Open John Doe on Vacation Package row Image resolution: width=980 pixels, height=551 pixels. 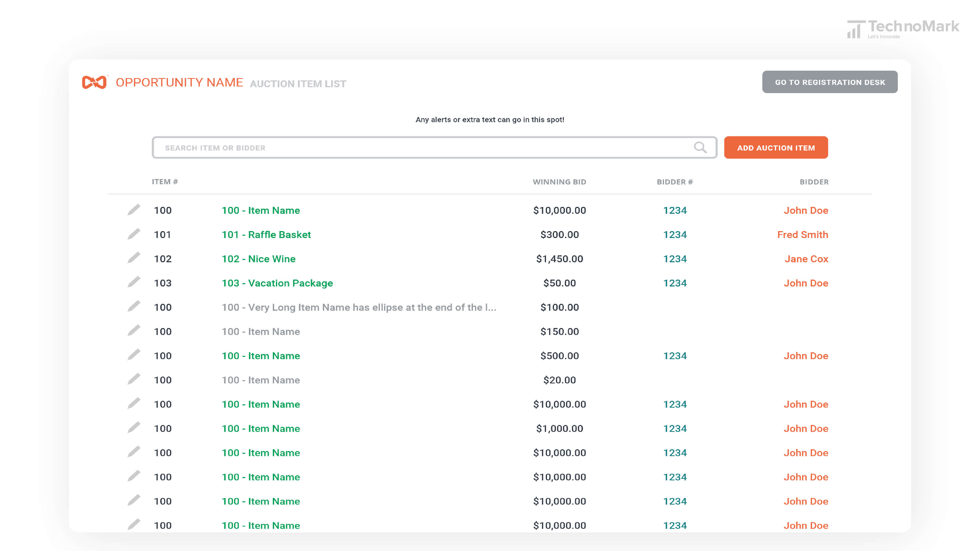pyautogui.click(x=806, y=283)
